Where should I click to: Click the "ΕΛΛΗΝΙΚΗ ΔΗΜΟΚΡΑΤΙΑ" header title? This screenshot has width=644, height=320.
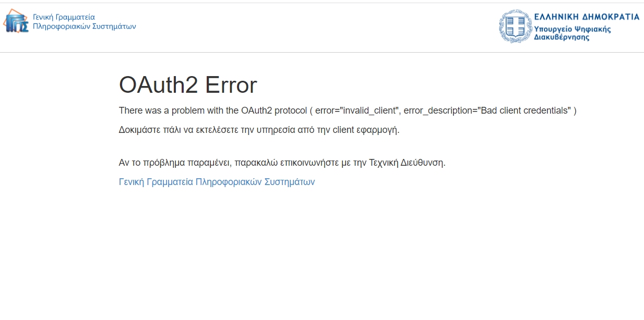point(587,17)
